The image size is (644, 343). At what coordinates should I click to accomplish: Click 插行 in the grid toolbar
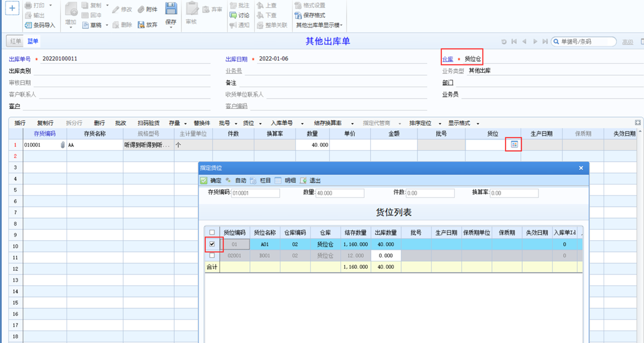[20, 123]
